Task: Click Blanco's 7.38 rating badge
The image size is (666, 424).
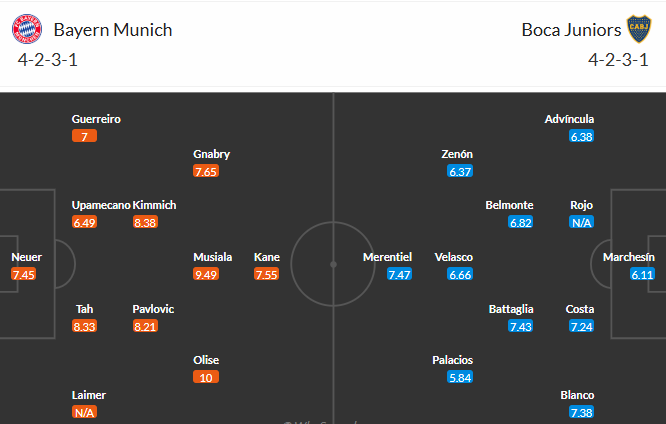Action: click(x=581, y=412)
